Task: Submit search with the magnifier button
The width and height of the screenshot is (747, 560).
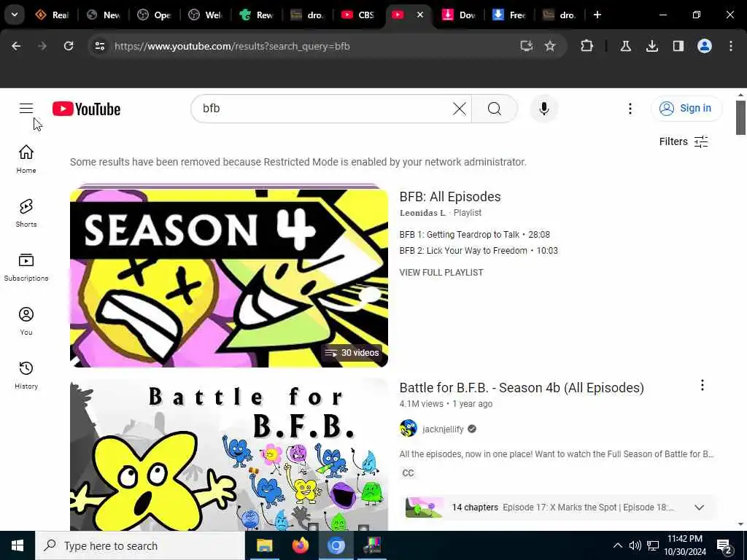Action: [495, 109]
